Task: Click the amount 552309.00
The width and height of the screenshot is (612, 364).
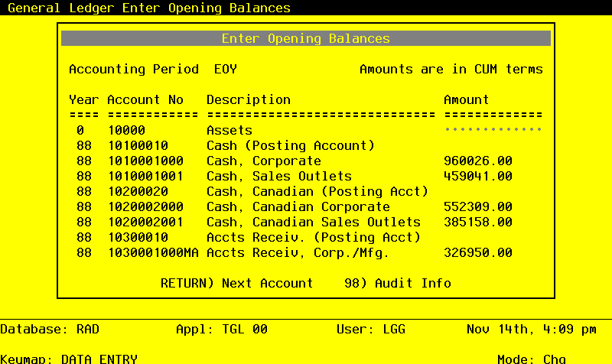Action: point(477,206)
